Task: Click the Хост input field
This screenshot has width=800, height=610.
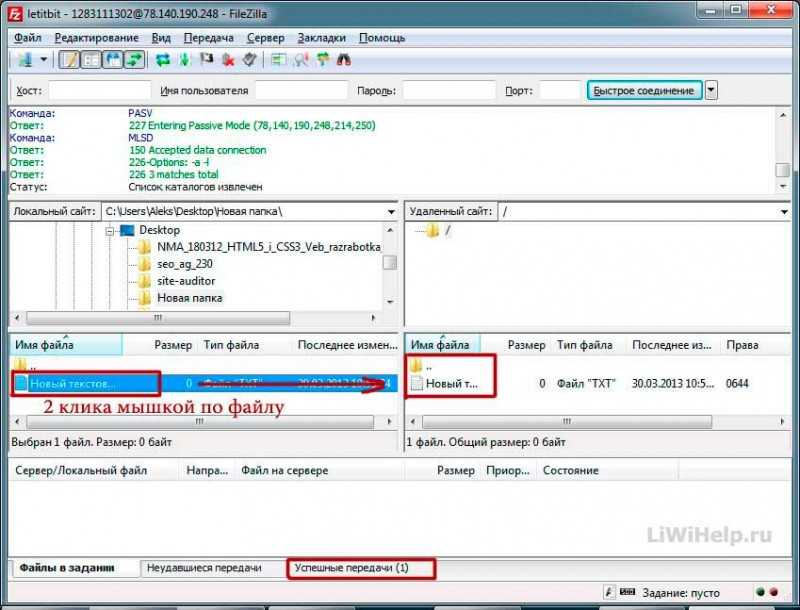Action: 99,91
